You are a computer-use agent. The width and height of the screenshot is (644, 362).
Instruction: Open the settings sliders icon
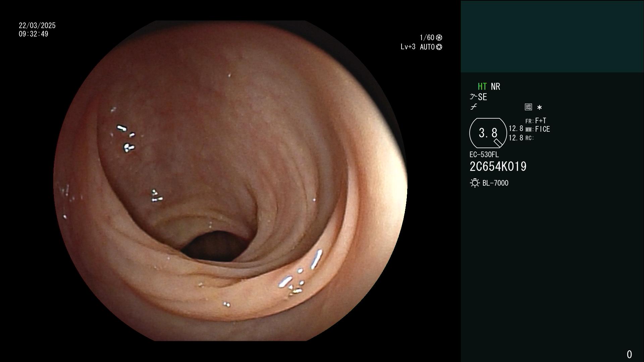click(528, 107)
